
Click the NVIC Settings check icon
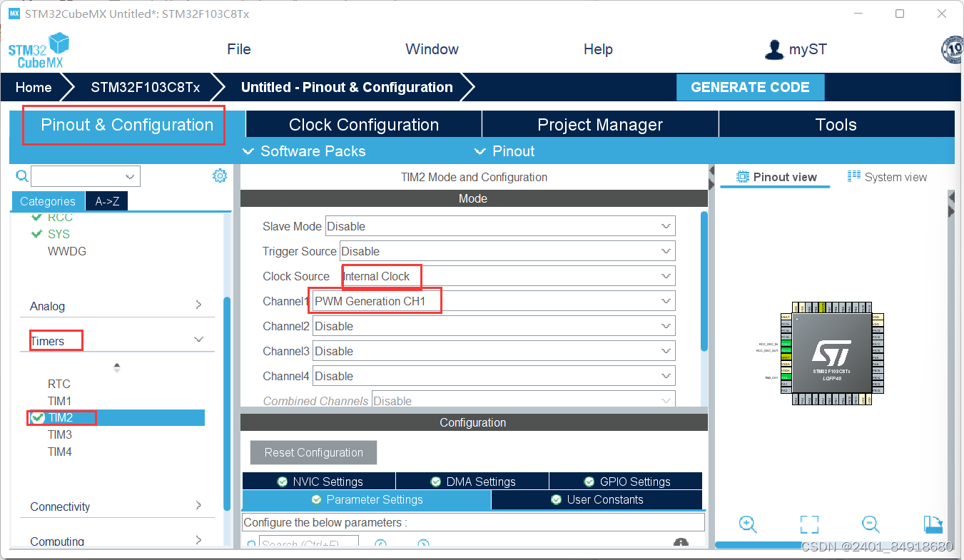tap(283, 482)
